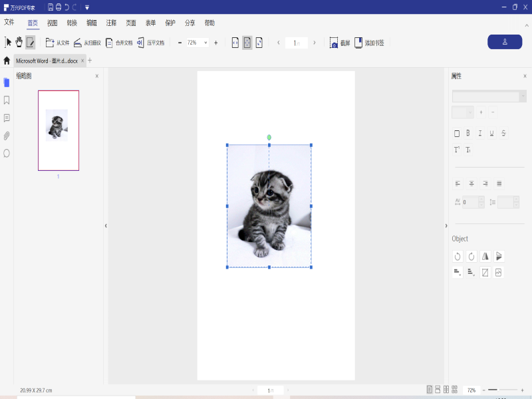Zoom out with the minus button
The height and width of the screenshot is (399, 532).
tap(180, 43)
